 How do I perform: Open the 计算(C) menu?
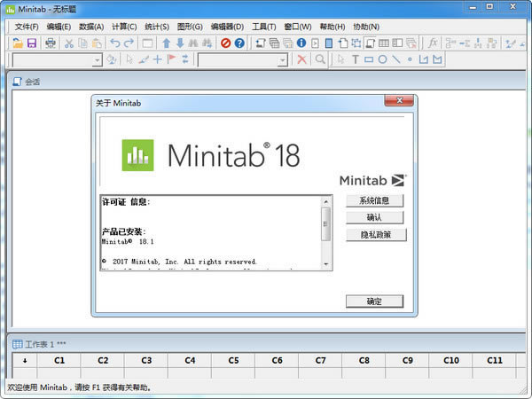click(x=124, y=27)
